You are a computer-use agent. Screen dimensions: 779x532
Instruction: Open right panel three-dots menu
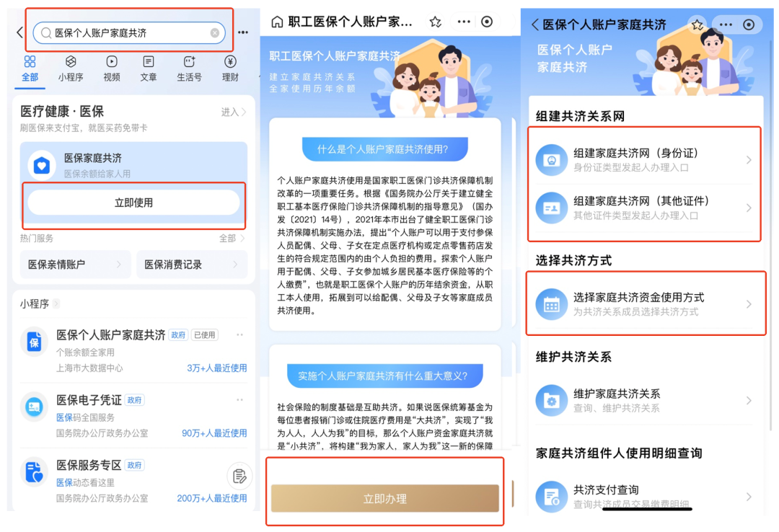(x=726, y=25)
